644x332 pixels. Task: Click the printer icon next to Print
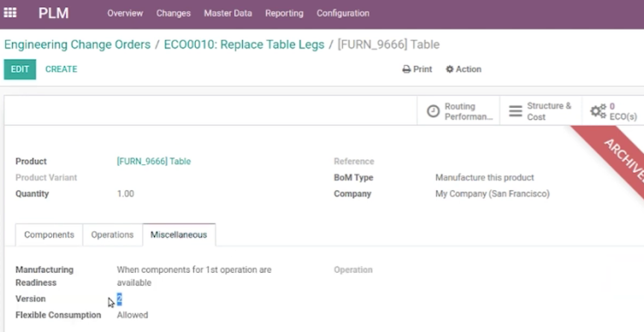tap(406, 70)
